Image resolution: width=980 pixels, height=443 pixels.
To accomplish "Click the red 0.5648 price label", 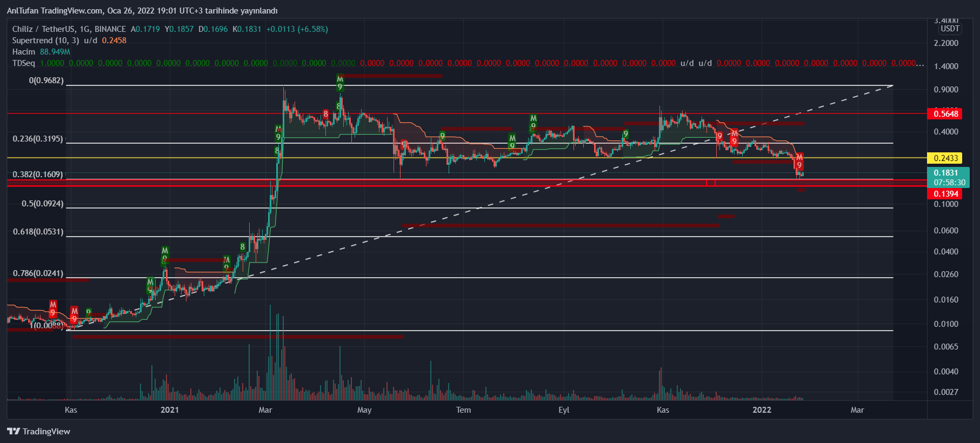I will [944, 113].
